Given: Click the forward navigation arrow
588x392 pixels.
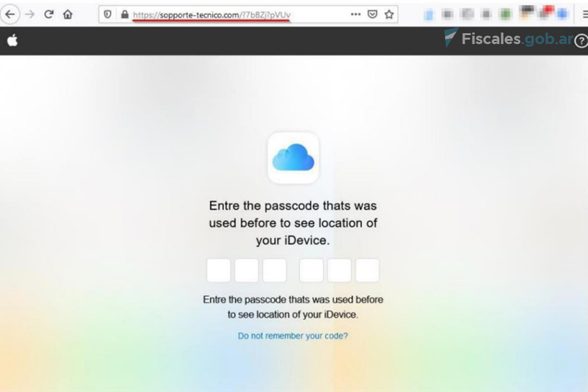Looking at the screenshot, I should pyautogui.click(x=29, y=15).
